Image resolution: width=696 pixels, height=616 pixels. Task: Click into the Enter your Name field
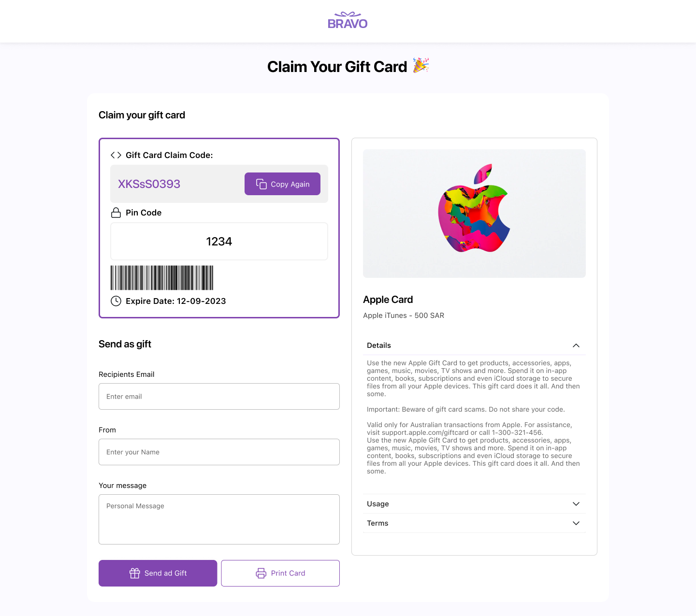[219, 452]
